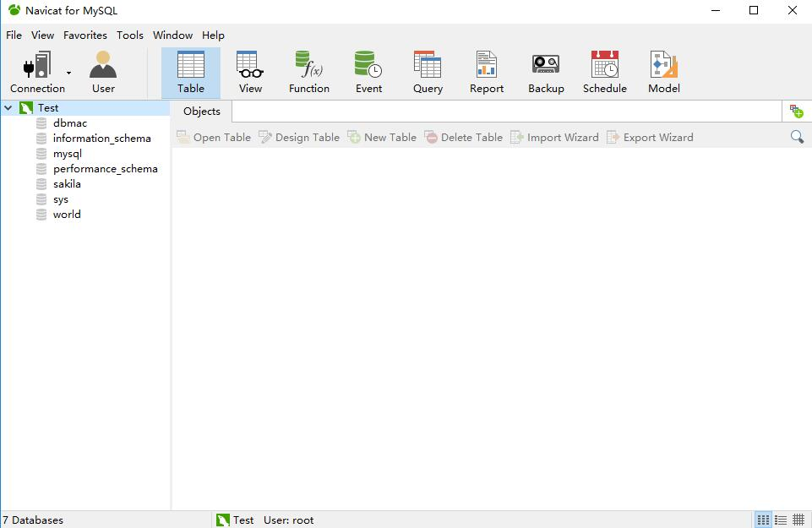The width and height of the screenshot is (812, 528).
Task: Open the Function toolbar icon
Action: click(x=309, y=73)
